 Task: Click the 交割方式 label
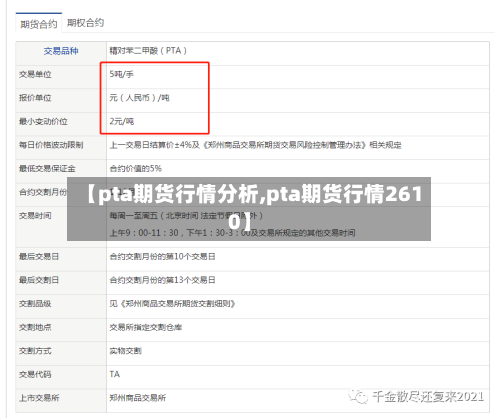pyautogui.click(x=35, y=351)
